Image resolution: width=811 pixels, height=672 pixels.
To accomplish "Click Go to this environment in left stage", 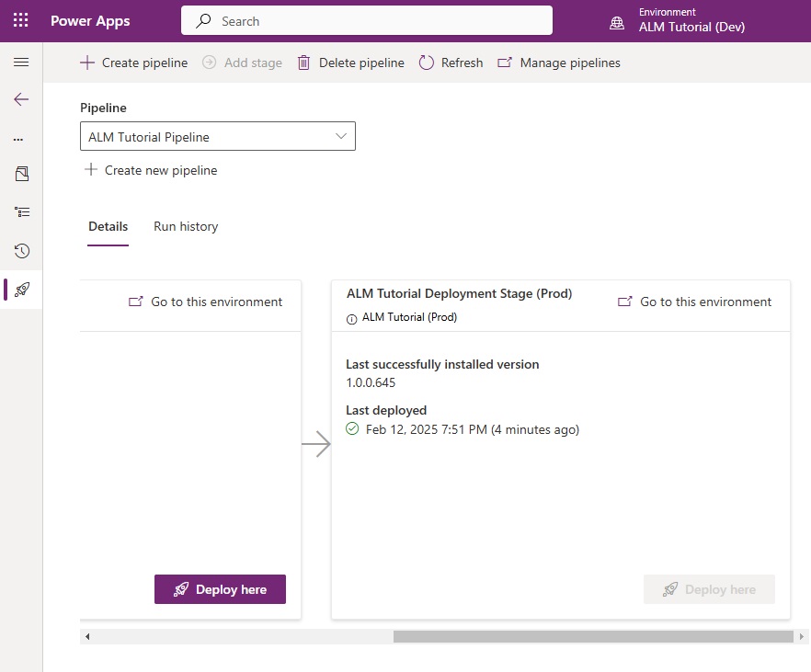I will click(x=205, y=302).
